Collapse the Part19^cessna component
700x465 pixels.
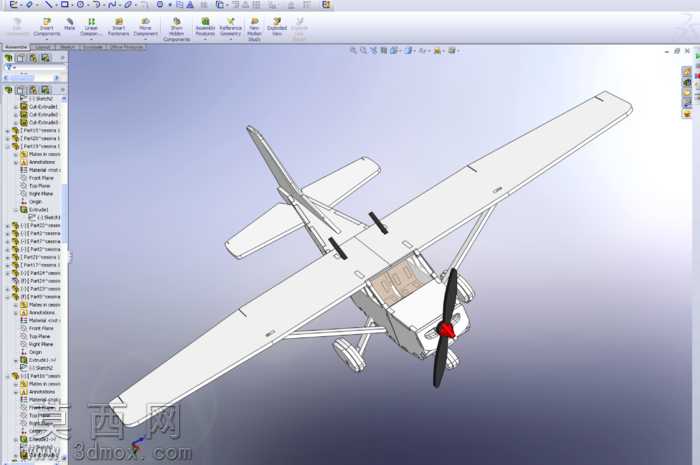point(8,146)
